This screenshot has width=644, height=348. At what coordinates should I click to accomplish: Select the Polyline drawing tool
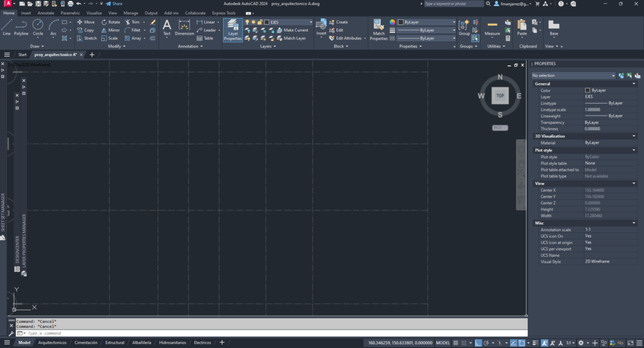click(x=21, y=27)
